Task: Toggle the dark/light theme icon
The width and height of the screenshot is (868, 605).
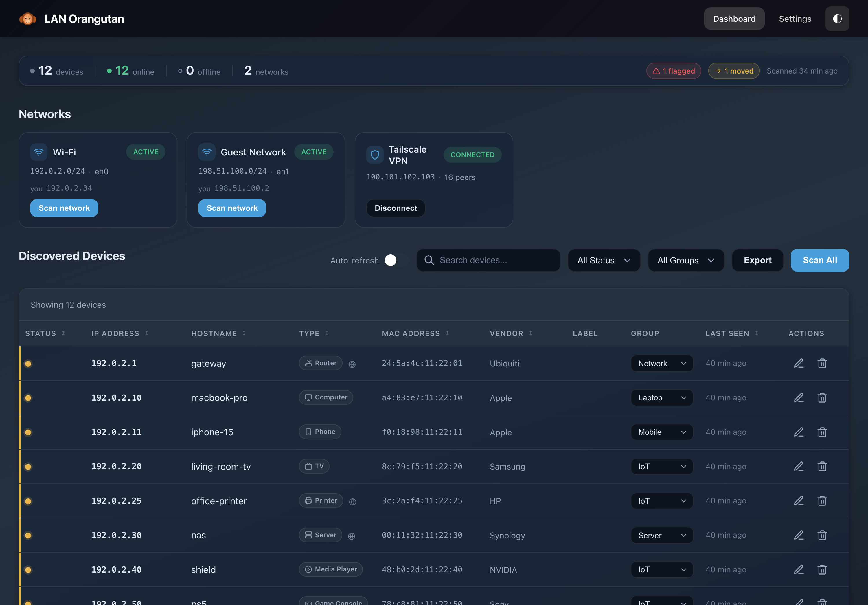Action: tap(837, 19)
